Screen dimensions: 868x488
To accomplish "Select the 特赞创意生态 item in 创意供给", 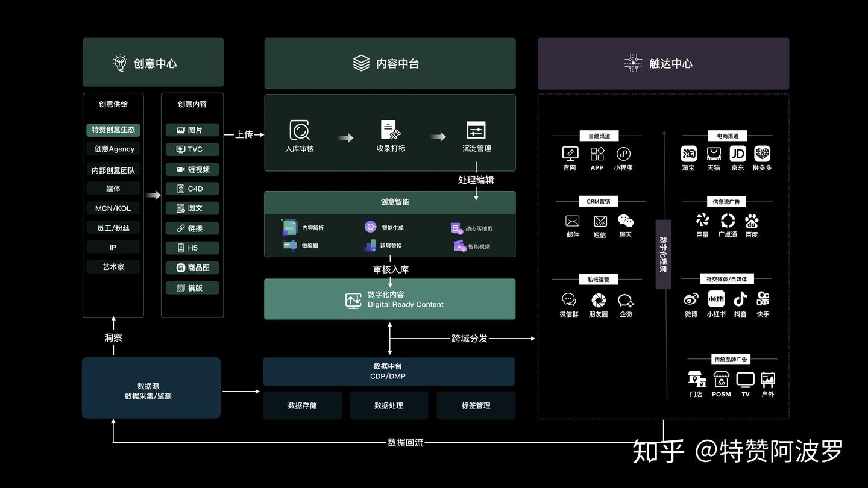I will (x=113, y=130).
